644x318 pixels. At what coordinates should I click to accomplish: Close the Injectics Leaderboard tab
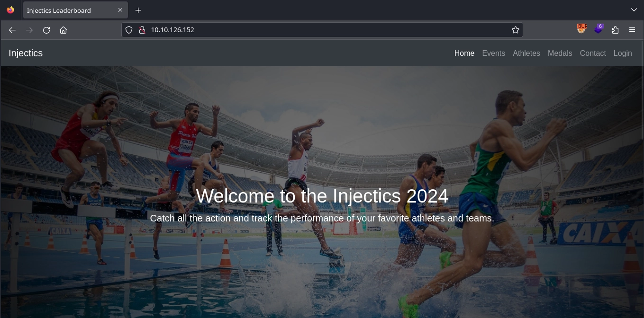(x=120, y=10)
